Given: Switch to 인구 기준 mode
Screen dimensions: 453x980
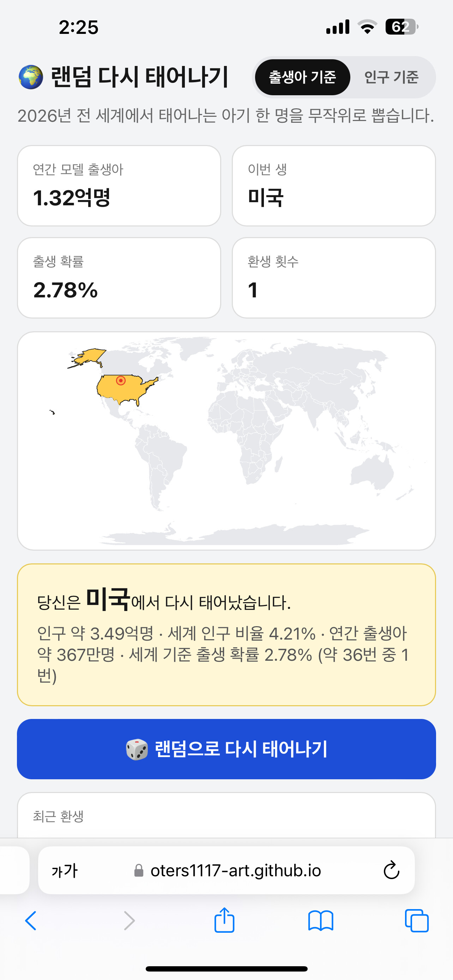Looking at the screenshot, I should pyautogui.click(x=391, y=77).
